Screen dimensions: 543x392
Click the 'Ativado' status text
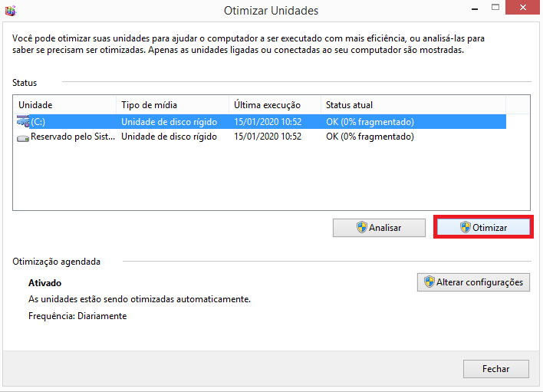[44, 283]
